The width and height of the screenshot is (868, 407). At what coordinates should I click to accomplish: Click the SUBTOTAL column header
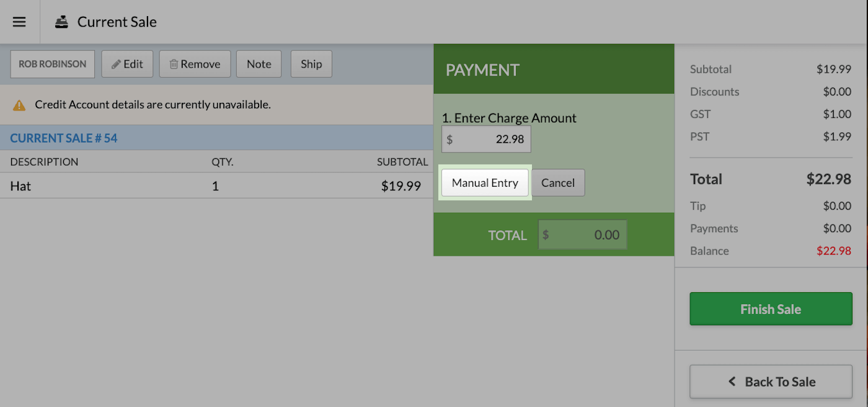point(402,162)
